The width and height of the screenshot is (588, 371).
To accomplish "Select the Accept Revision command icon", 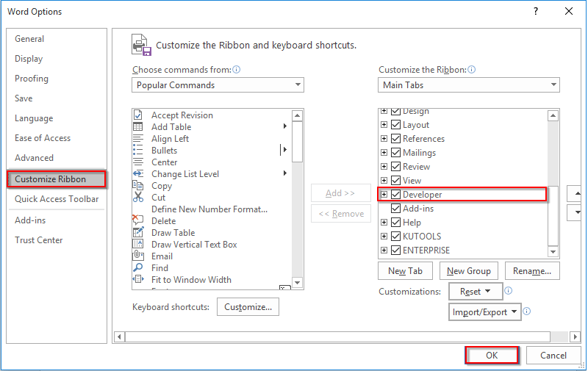I will click(138, 115).
